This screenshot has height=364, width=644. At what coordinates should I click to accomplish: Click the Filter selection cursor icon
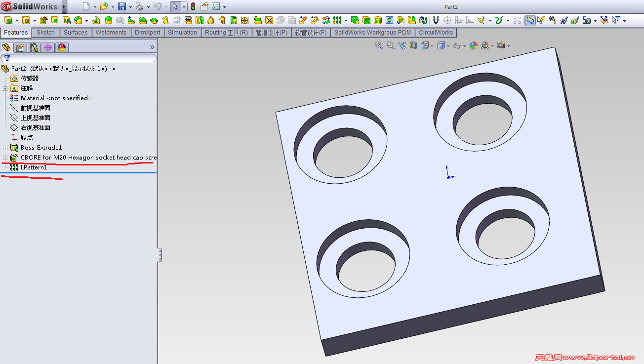click(x=615, y=20)
